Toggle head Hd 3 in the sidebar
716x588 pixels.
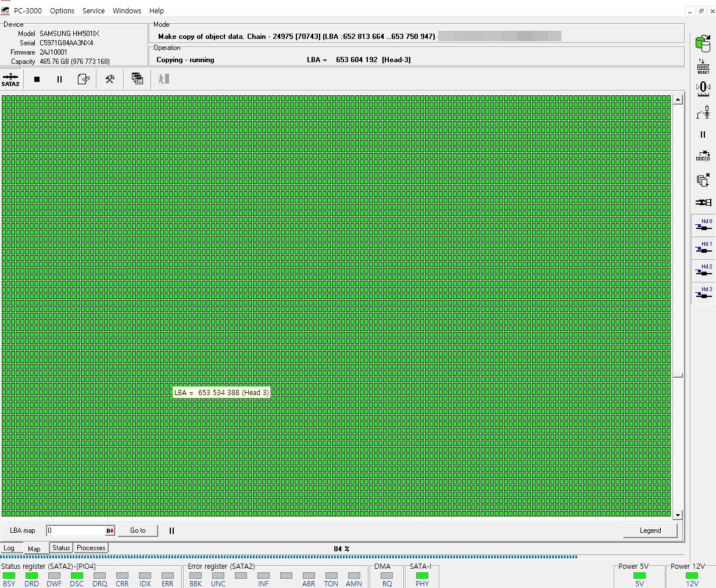tap(703, 293)
